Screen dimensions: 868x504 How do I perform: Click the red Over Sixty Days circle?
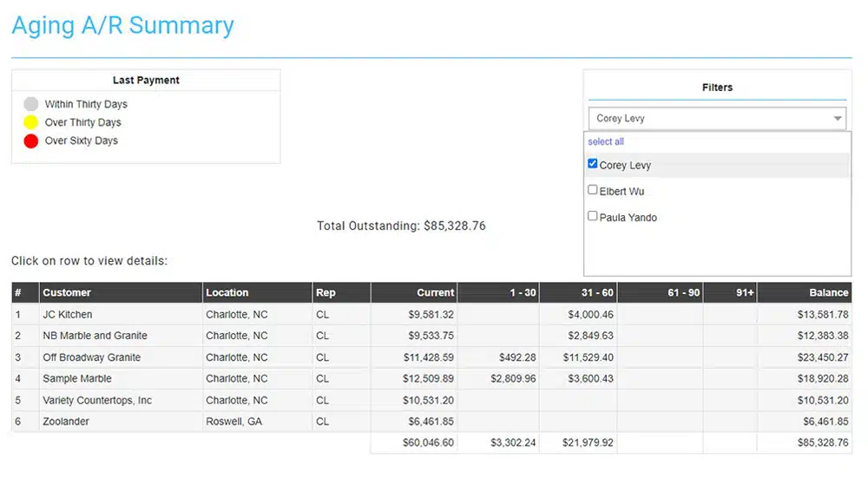[31, 141]
